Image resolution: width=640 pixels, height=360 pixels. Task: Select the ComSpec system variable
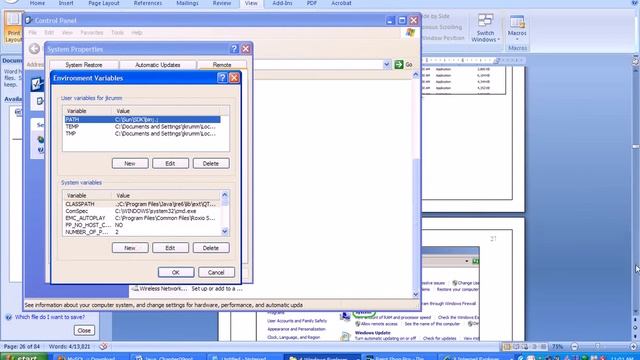[x=142, y=211]
